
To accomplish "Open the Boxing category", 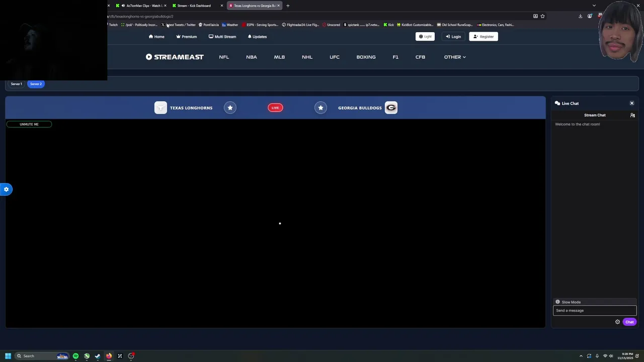I will [x=366, y=57].
